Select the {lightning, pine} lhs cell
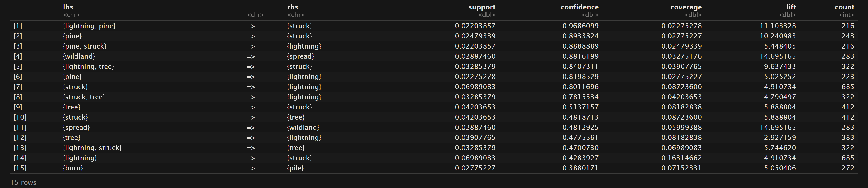The width and height of the screenshot is (868, 188). (x=89, y=26)
